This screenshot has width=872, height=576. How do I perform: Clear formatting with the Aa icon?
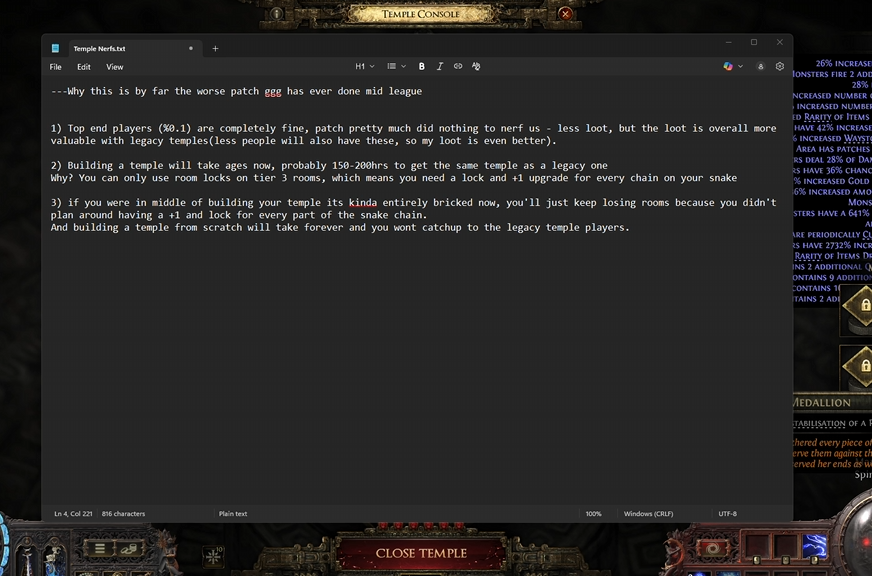click(476, 66)
